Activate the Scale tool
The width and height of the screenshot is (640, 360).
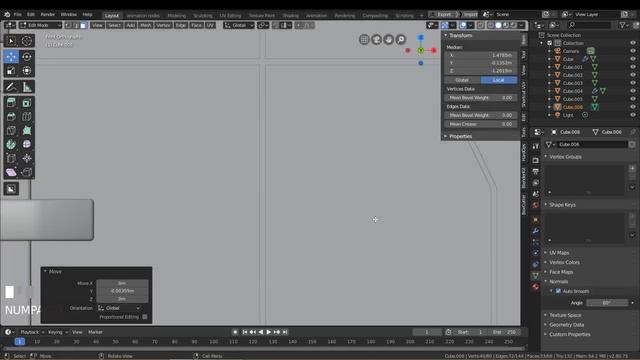click(x=11, y=71)
